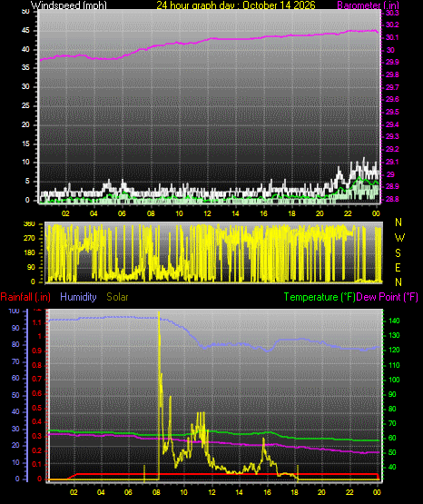This screenshot has height=504, width=423.
Task: Click the '29.9' barometer axis value
Action: (392, 63)
